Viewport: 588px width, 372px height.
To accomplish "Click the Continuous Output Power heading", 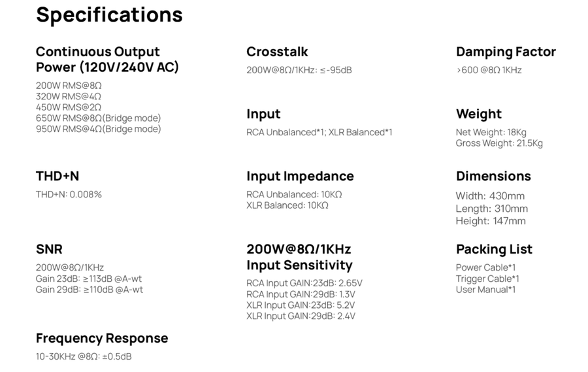I will pyautogui.click(x=107, y=59).
